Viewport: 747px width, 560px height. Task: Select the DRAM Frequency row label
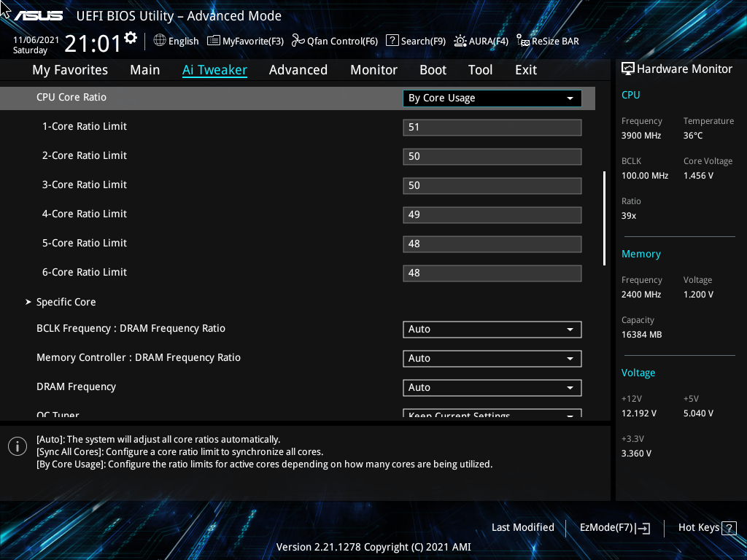(x=76, y=386)
